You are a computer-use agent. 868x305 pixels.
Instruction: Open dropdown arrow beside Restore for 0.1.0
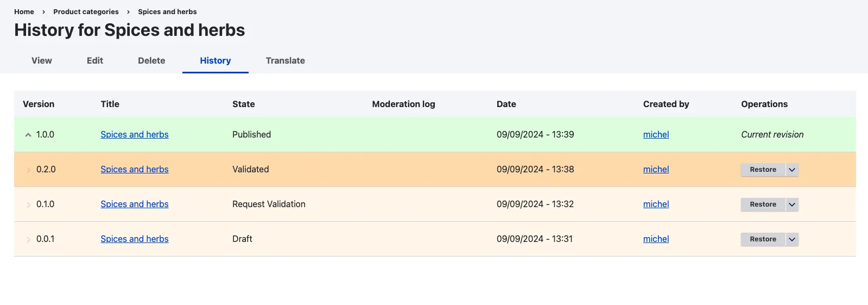pos(792,204)
